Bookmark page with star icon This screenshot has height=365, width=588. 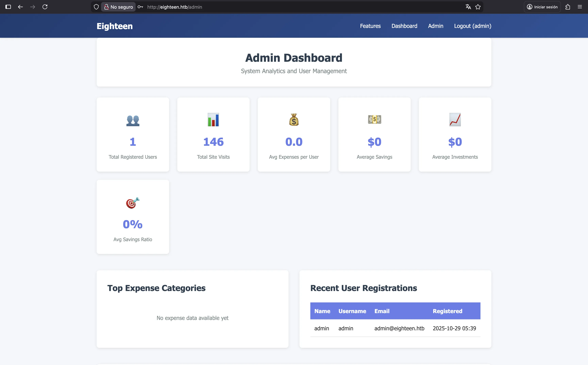478,7
